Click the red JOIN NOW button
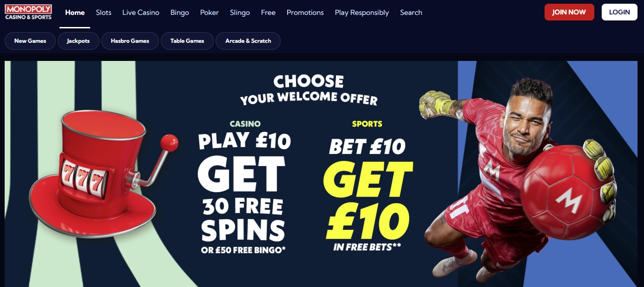Screen dimensions: 644x287 569,12
